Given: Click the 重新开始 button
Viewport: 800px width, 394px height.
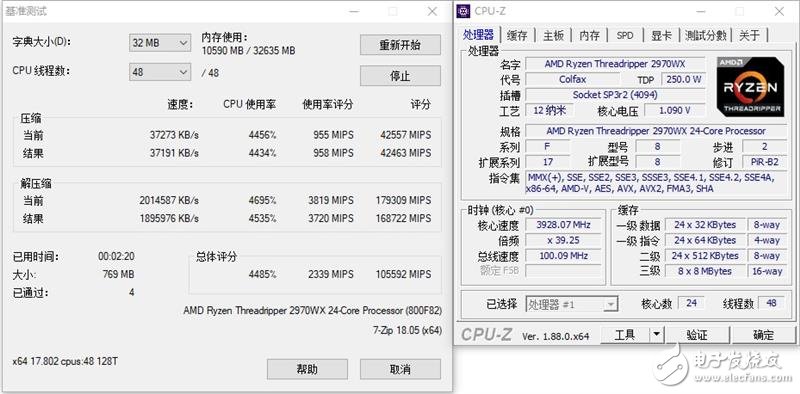Looking at the screenshot, I should [x=400, y=45].
